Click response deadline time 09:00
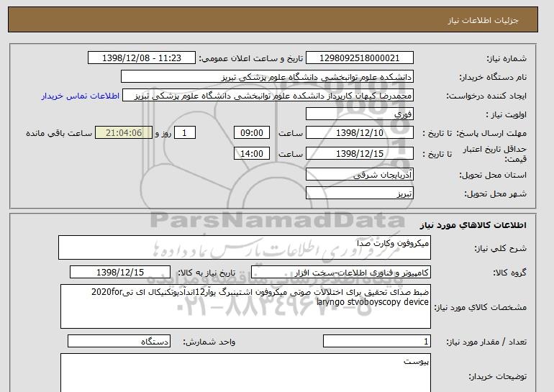The image size is (554, 392). pyautogui.click(x=252, y=133)
